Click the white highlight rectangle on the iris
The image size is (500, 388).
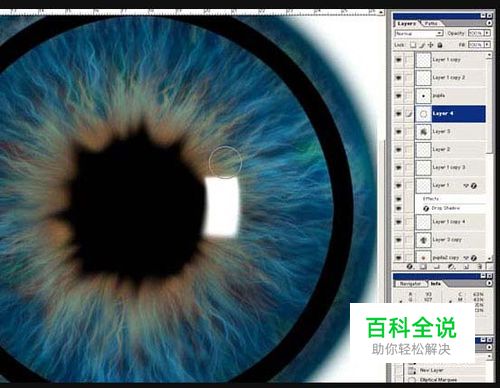click(222, 207)
